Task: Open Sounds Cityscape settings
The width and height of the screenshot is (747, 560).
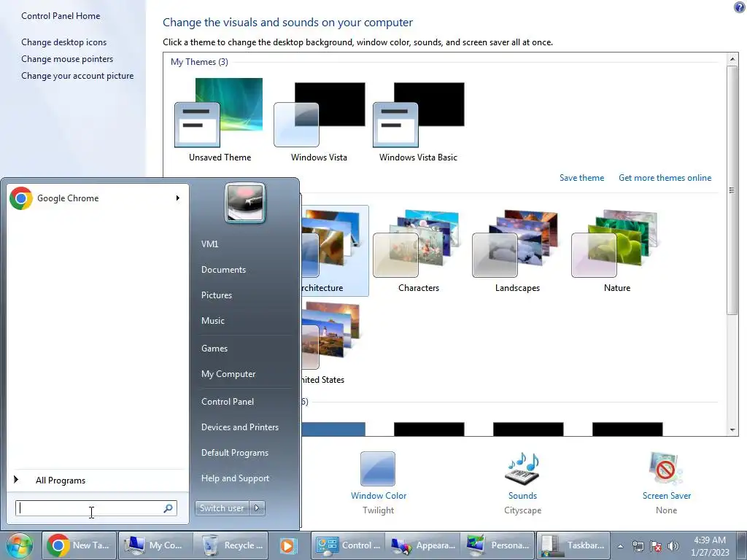Action: pyautogui.click(x=522, y=483)
